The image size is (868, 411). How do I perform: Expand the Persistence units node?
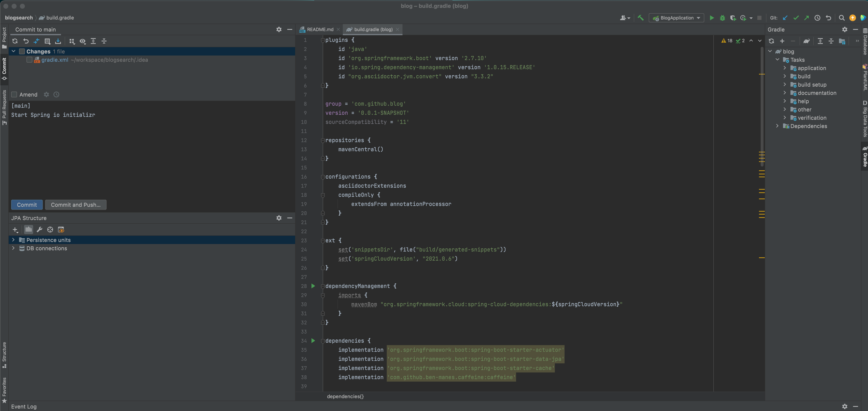click(13, 240)
